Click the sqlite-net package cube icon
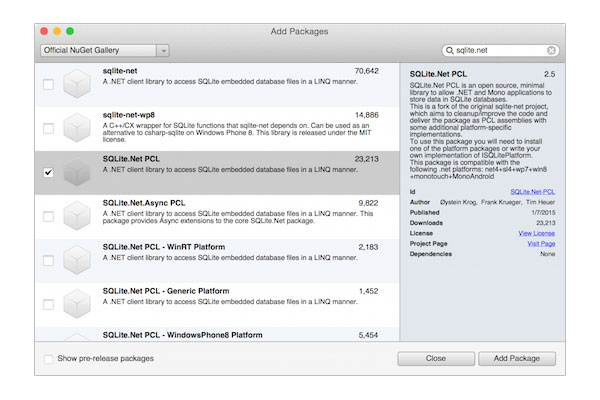Screen dimensions: 600x400 click(77, 84)
